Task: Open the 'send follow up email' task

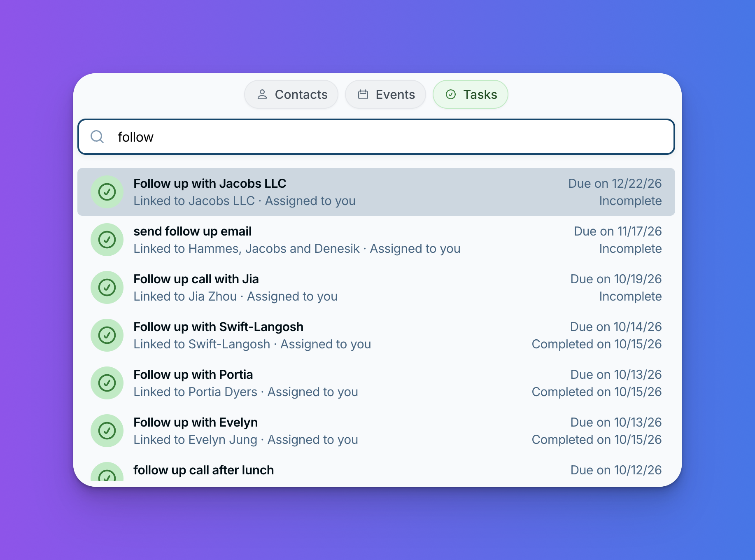Action: (376, 240)
